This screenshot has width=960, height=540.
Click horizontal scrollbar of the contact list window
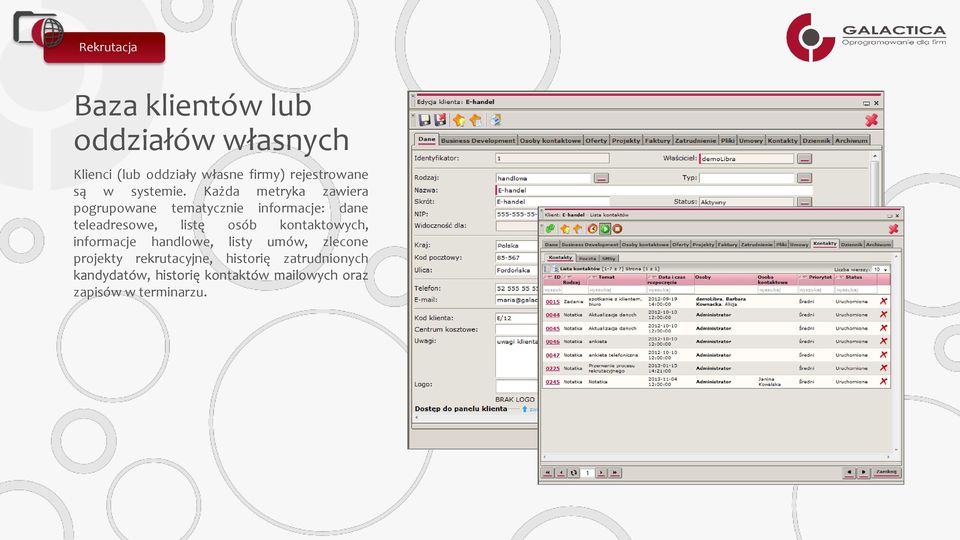(716, 457)
